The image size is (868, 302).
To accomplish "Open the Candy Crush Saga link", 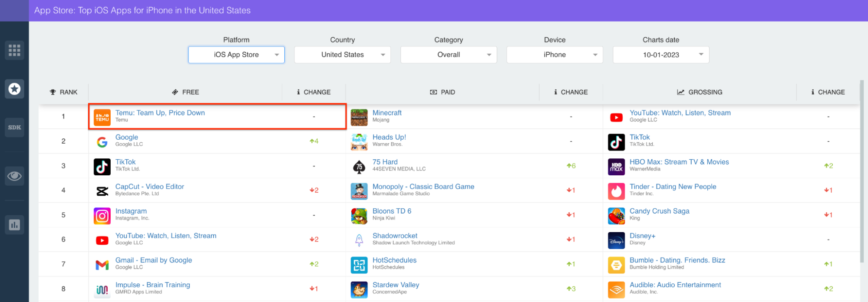I will click(660, 211).
